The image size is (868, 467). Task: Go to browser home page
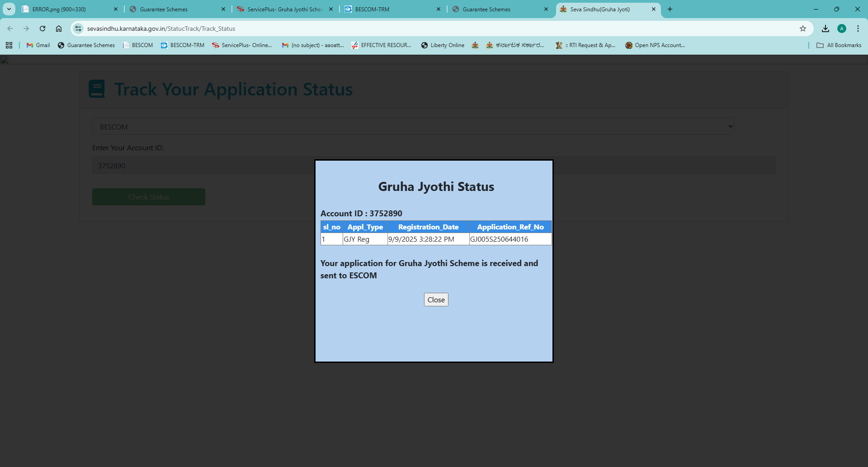59,29
